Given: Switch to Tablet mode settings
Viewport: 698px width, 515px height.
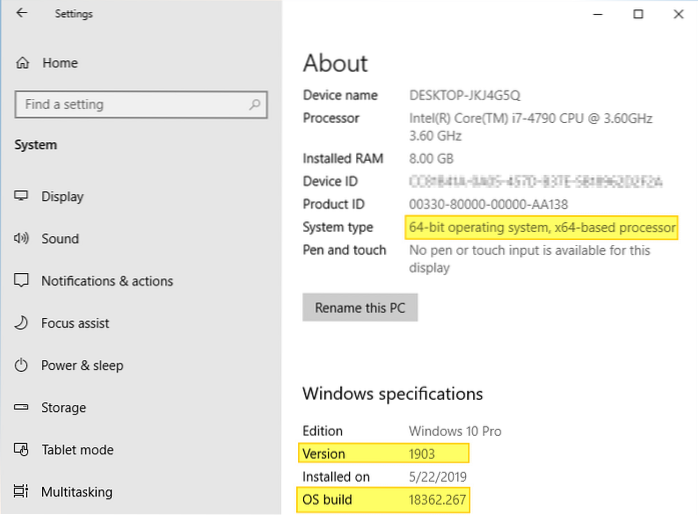Looking at the screenshot, I should pyautogui.click(x=77, y=450).
